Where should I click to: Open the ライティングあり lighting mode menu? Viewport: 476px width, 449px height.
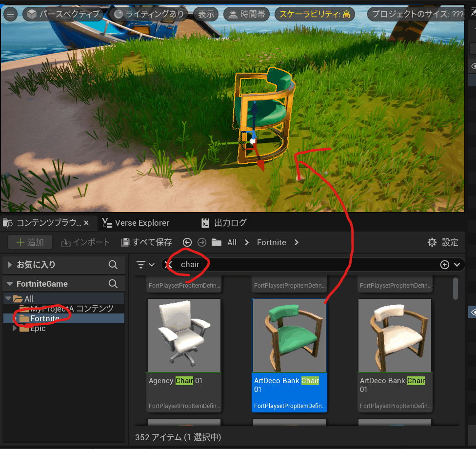pos(149,14)
